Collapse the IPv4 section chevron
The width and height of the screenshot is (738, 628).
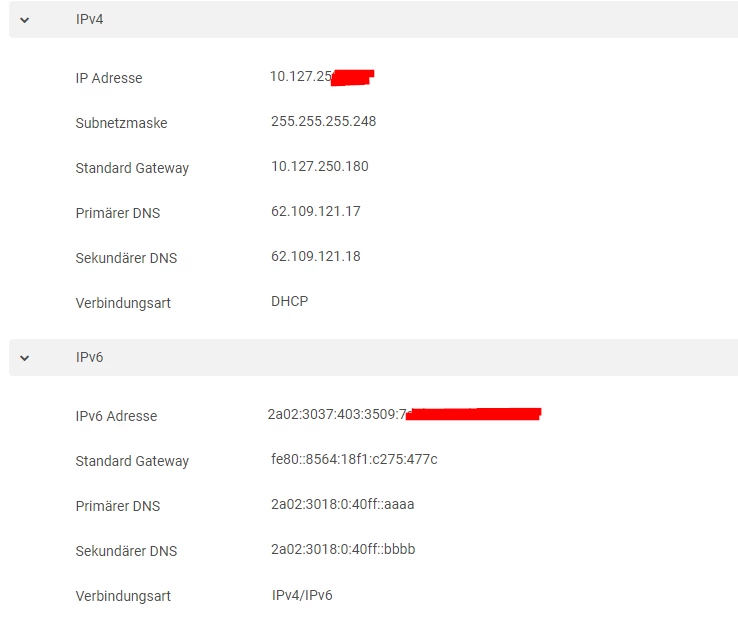tap(25, 20)
